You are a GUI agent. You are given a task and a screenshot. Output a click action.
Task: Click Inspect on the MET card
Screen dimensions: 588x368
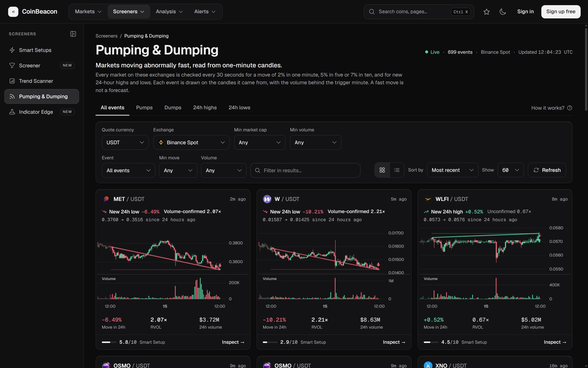click(x=233, y=342)
